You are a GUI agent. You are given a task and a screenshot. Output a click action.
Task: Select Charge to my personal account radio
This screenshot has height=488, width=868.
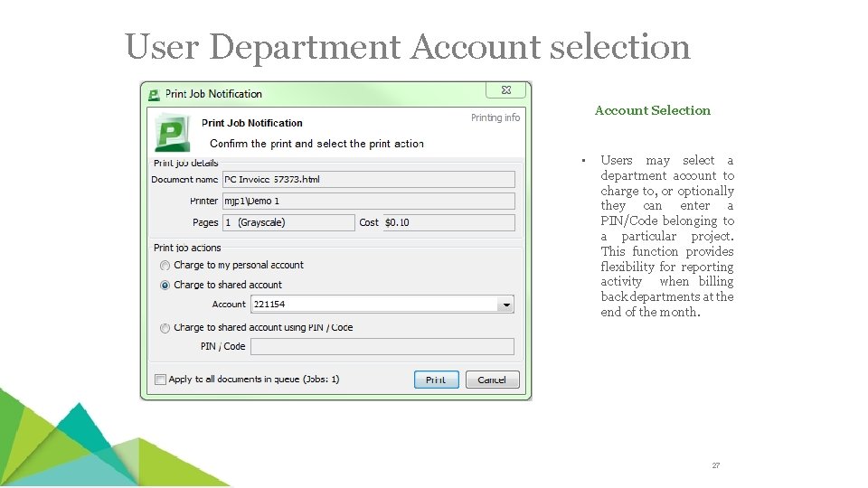pyautogui.click(x=165, y=266)
